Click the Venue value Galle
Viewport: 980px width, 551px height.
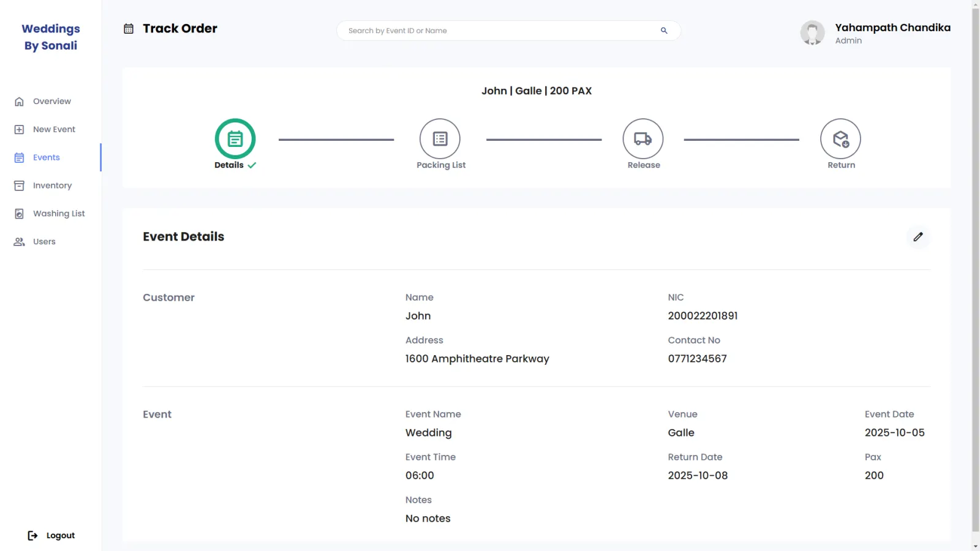click(680, 433)
